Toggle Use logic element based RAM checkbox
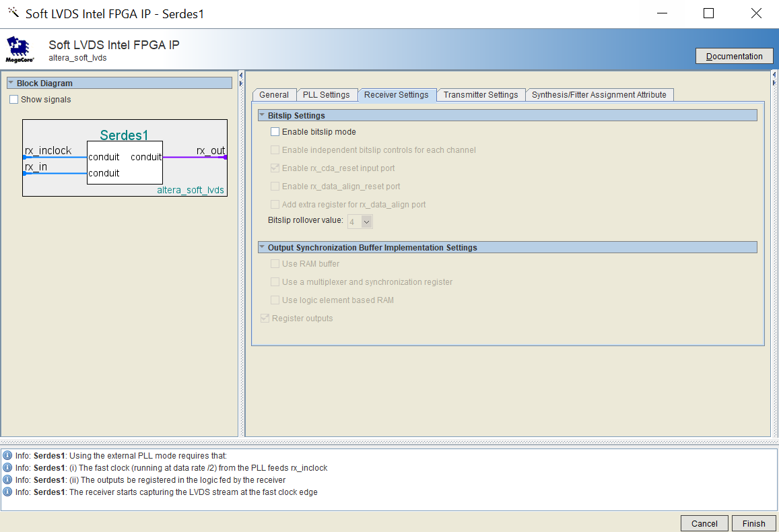 [275, 300]
